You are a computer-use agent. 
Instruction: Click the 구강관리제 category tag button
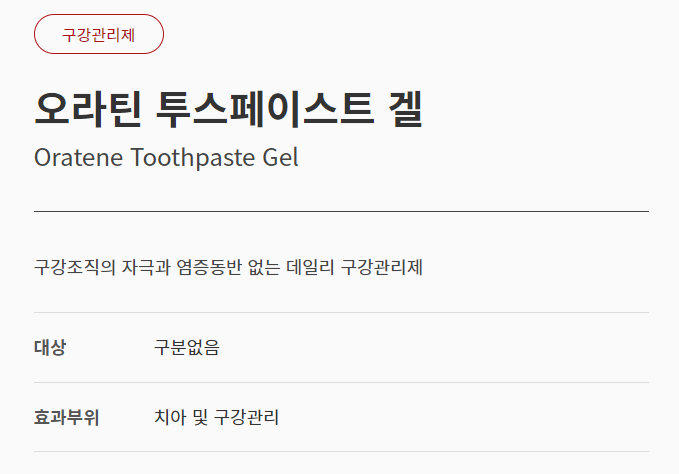coord(99,34)
